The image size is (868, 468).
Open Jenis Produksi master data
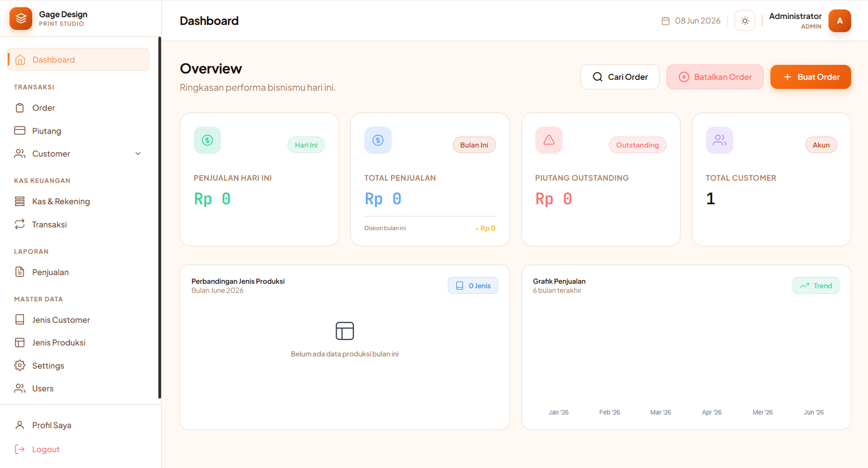(x=79, y=343)
